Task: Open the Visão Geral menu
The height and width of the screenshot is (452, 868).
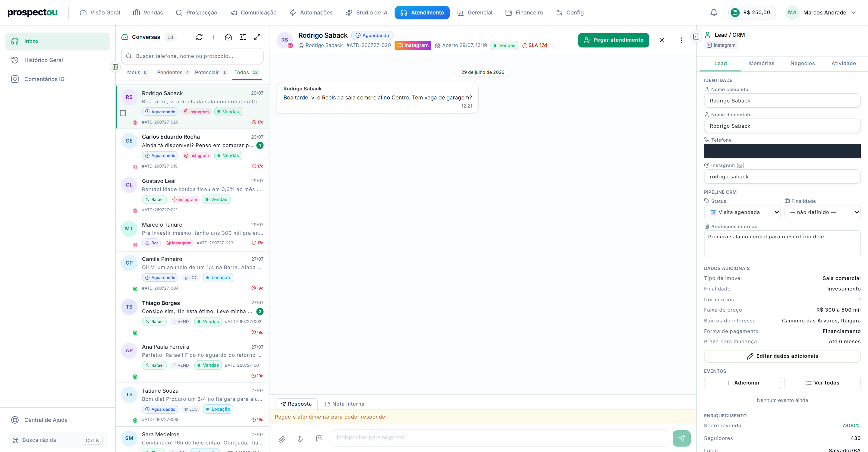Action: (100, 12)
